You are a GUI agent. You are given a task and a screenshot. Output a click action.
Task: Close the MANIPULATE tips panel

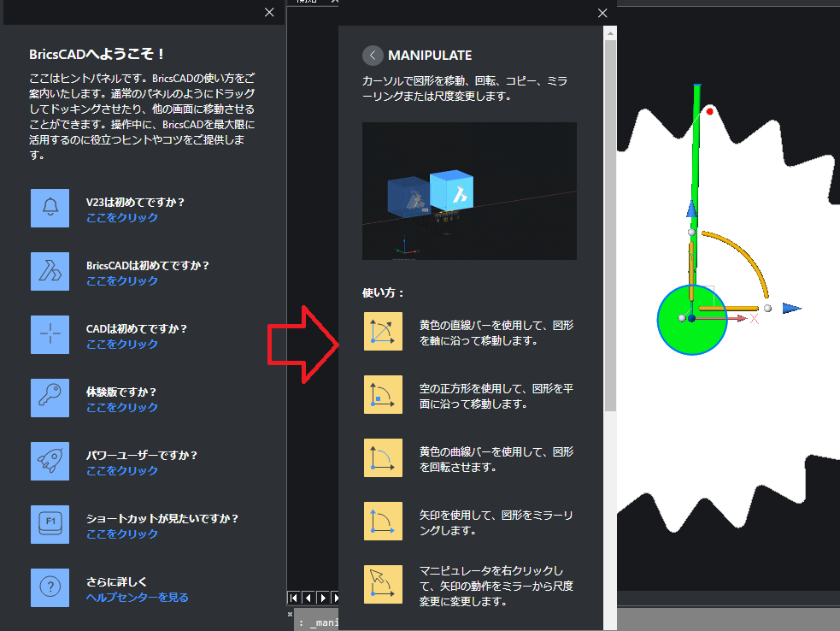click(x=602, y=14)
